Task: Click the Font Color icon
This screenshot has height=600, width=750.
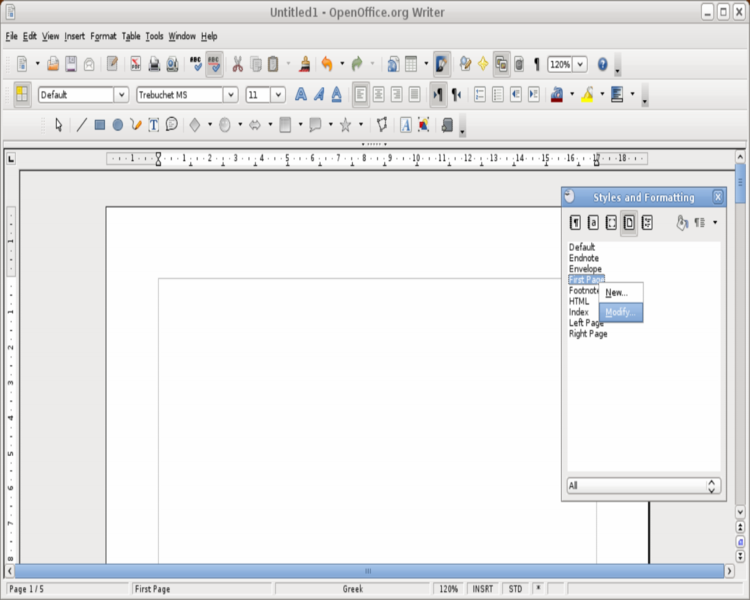Action: [557, 94]
